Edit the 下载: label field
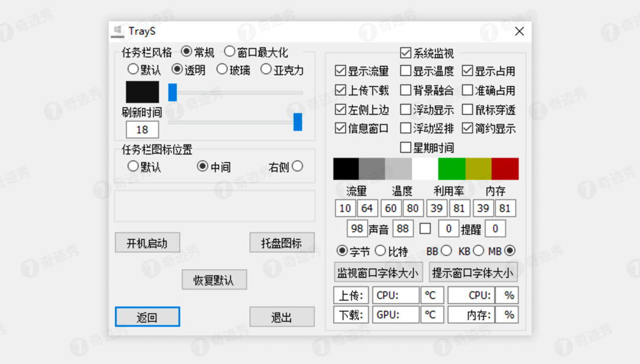This screenshot has height=364, width=640. point(351,315)
